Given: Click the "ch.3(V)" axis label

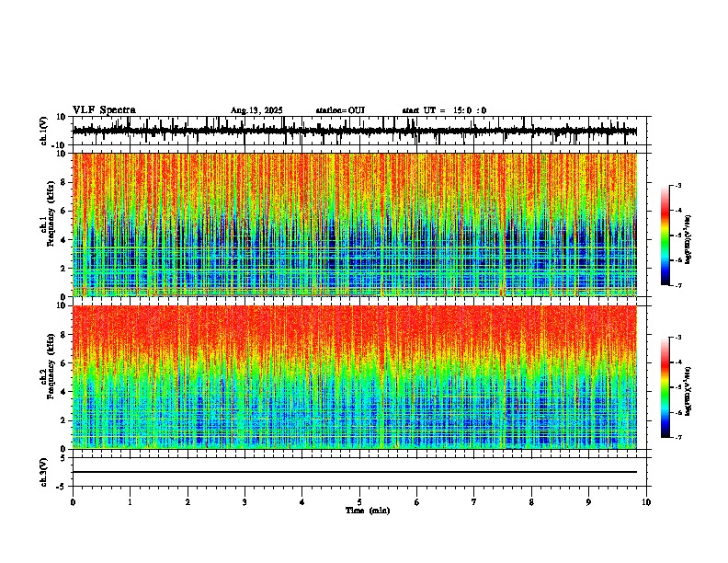Looking at the screenshot, I should [44, 472].
